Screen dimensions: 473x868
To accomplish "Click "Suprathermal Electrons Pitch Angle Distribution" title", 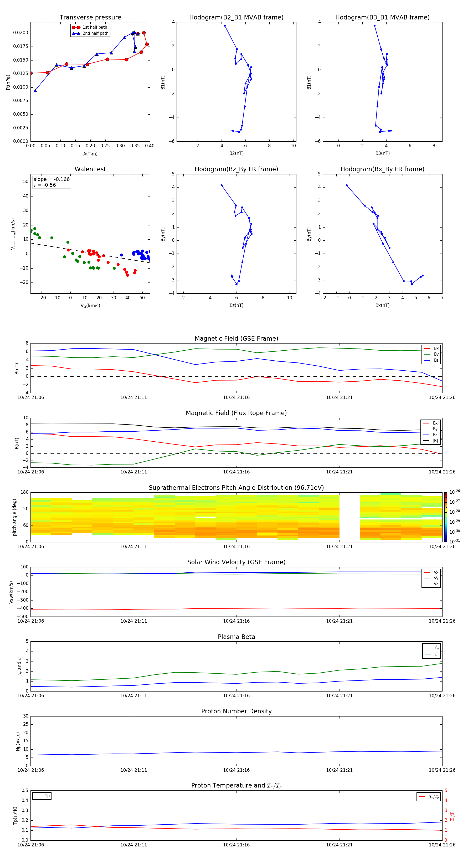I will coord(236,488).
